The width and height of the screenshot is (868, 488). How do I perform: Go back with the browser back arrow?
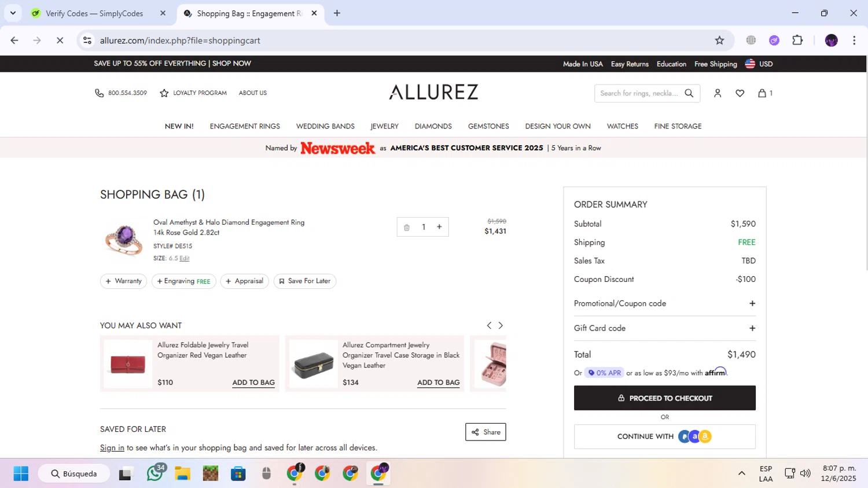[x=14, y=41]
